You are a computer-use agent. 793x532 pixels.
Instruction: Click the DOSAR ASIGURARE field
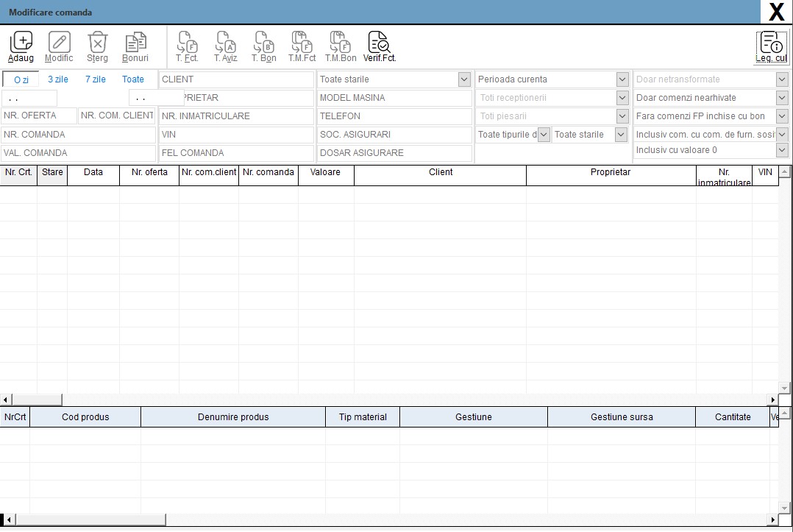(394, 153)
